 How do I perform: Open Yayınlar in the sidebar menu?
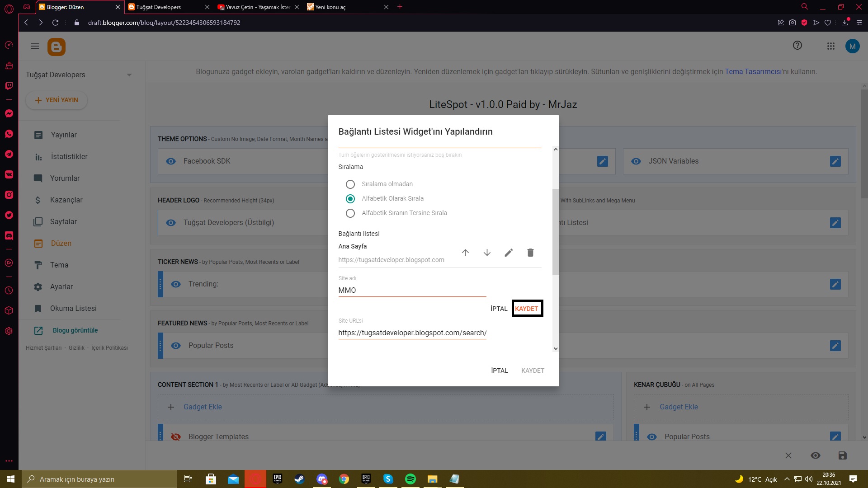(x=64, y=135)
